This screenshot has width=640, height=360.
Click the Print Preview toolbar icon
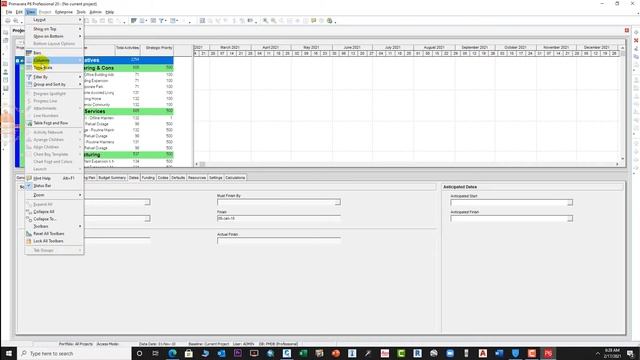click(16, 21)
